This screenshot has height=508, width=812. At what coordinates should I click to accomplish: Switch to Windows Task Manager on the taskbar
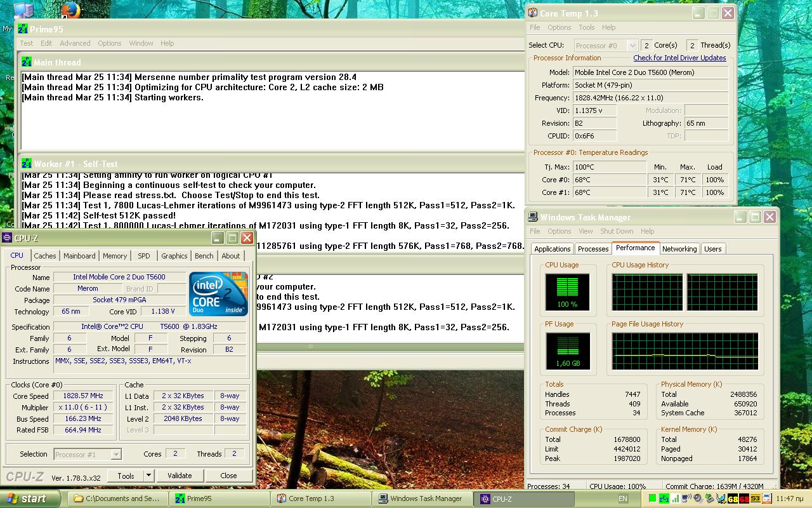tap(422, 498)
